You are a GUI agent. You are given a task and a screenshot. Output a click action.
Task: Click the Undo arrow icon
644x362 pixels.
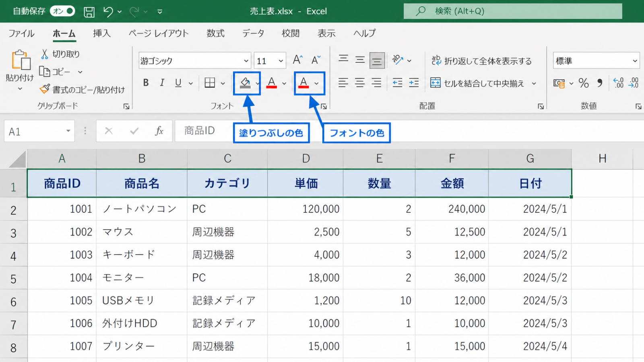coord(108,12)
